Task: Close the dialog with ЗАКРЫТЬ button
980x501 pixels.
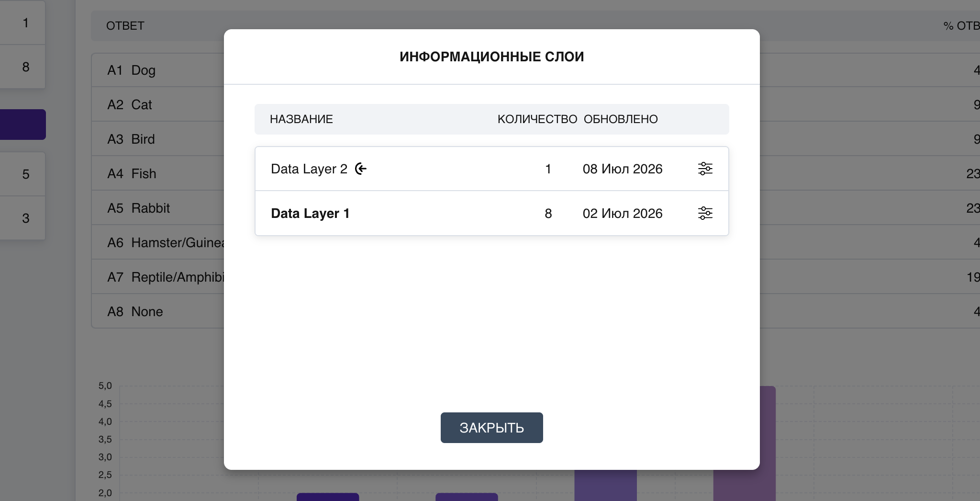Action: tap(491, 428)
